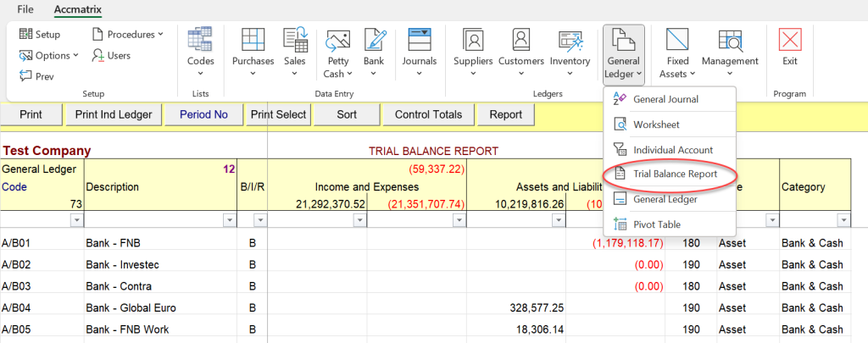The width and height of the screenshot is (868, 343).
Task: Click the Control Totals button
Action: pyautogui.click(x=428, y=114)
